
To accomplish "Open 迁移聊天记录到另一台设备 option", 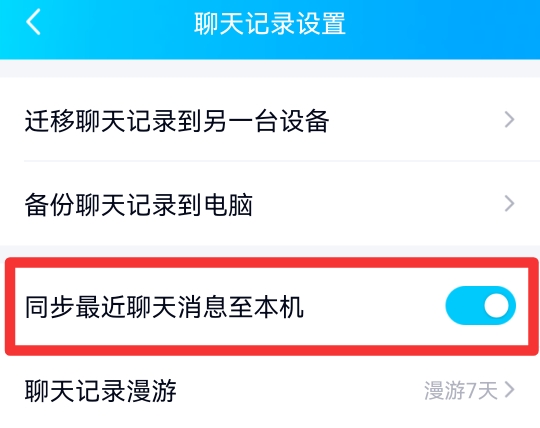I will 270,119.
